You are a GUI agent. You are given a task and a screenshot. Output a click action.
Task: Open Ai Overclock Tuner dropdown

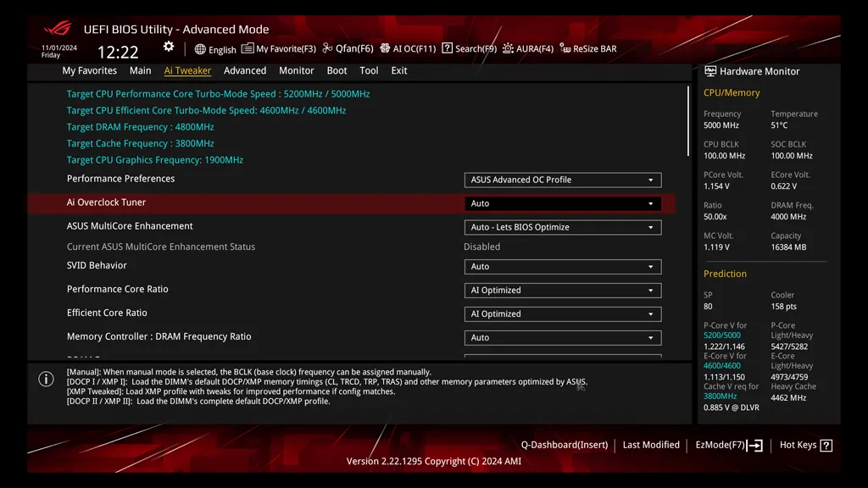[x=562, y=203]
